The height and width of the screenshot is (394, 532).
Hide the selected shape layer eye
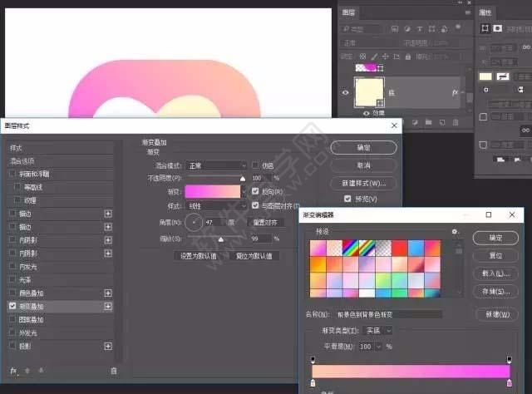coord(346,92)
